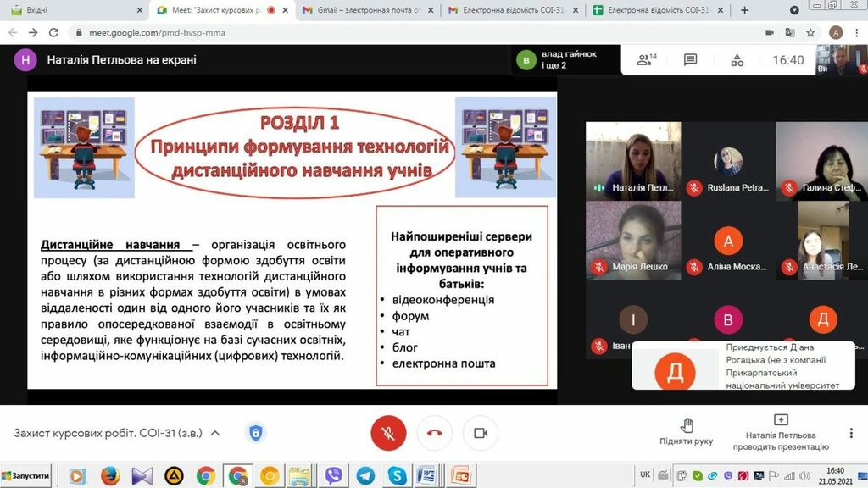This screenshot has width=868, height=488.
Task: Click the Запустити start button
Action: 26,476
